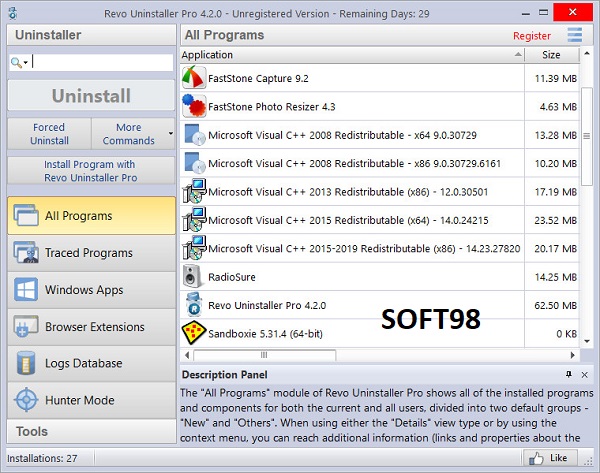Click the vertical scrollbar thumb
The height and width of the screenshot is (473, 600).
tap(586, 136)
